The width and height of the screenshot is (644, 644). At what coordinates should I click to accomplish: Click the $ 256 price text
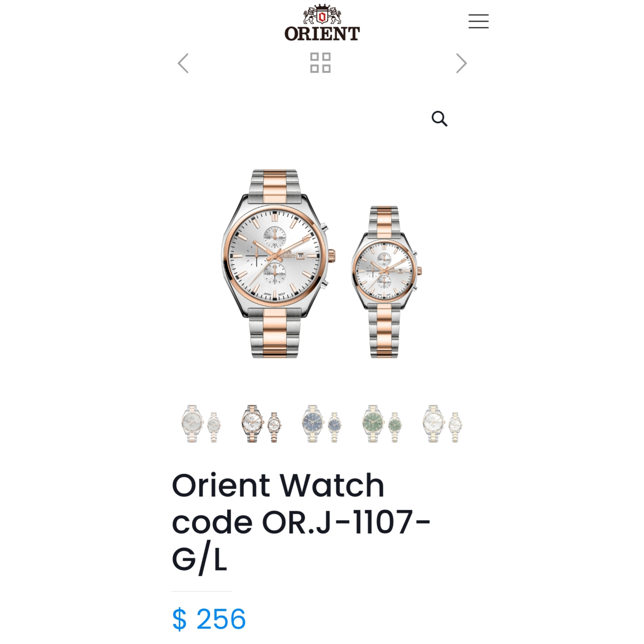point(209,619)
